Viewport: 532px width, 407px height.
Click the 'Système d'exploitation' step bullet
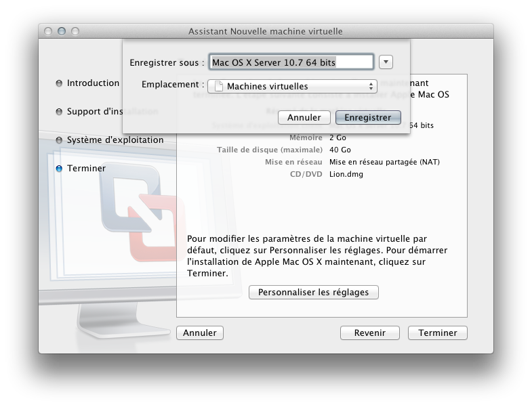coord(59,140)
